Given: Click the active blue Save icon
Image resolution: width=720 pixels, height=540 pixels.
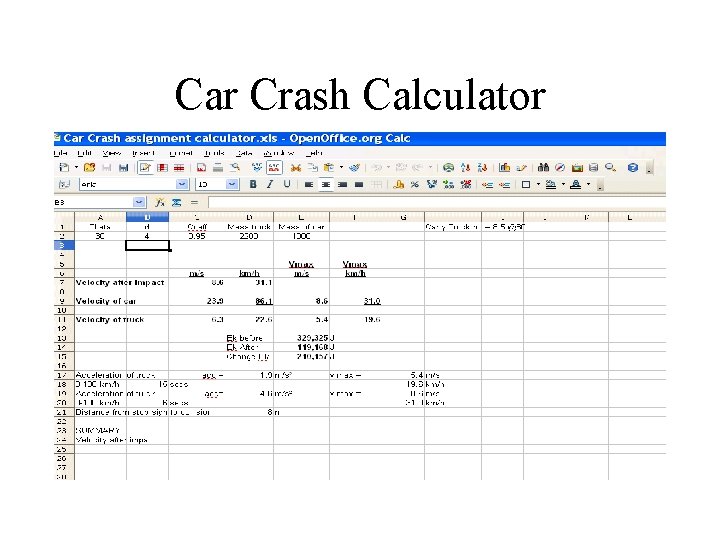Looking at the screenshot, I should pos(124,168).
